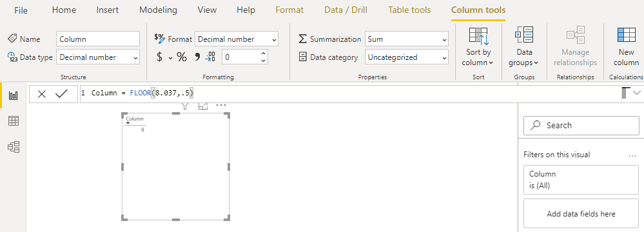Expand the formula bar chevron
644x232 pixels.
click(637, 93)
